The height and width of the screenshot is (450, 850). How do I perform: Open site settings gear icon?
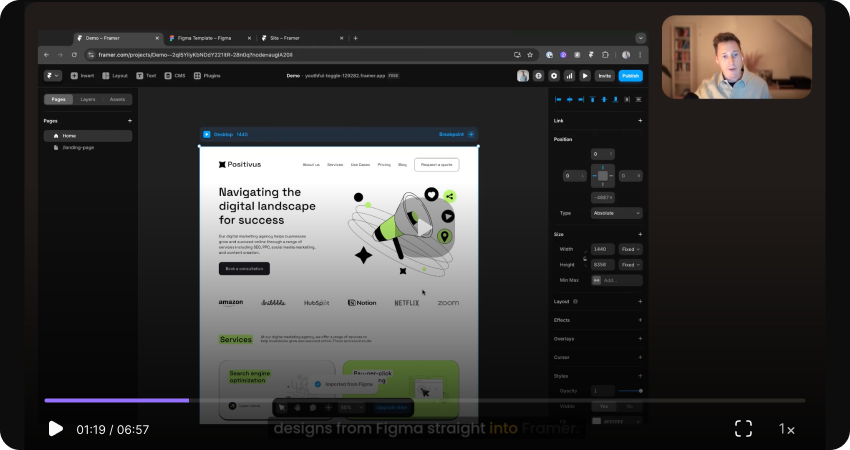point(554,76)
